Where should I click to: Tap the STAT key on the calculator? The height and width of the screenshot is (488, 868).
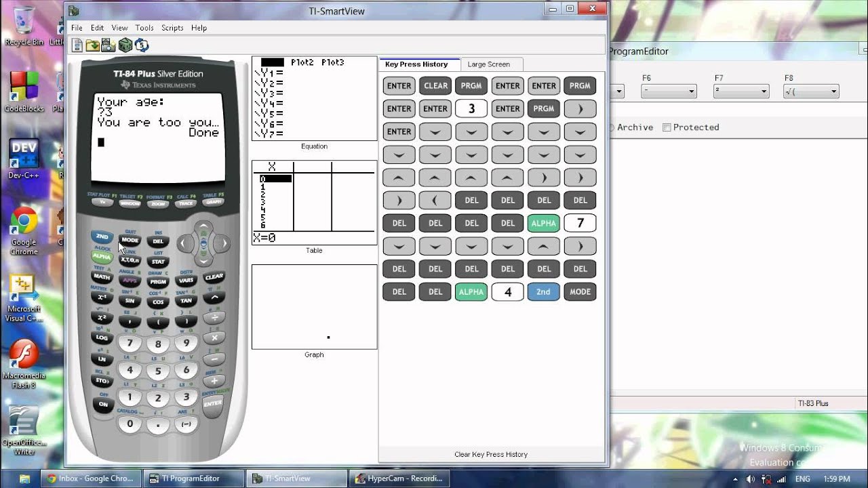tap(158, 262)
